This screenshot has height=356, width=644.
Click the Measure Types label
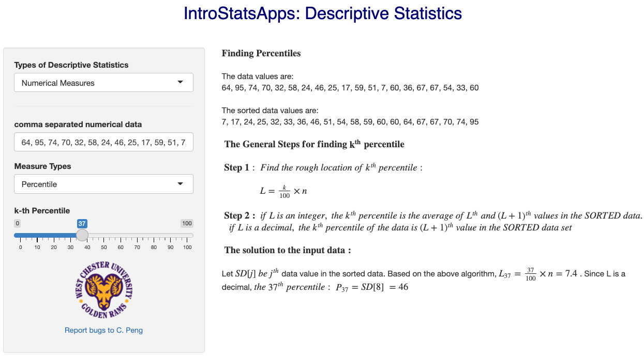(42, 166)
